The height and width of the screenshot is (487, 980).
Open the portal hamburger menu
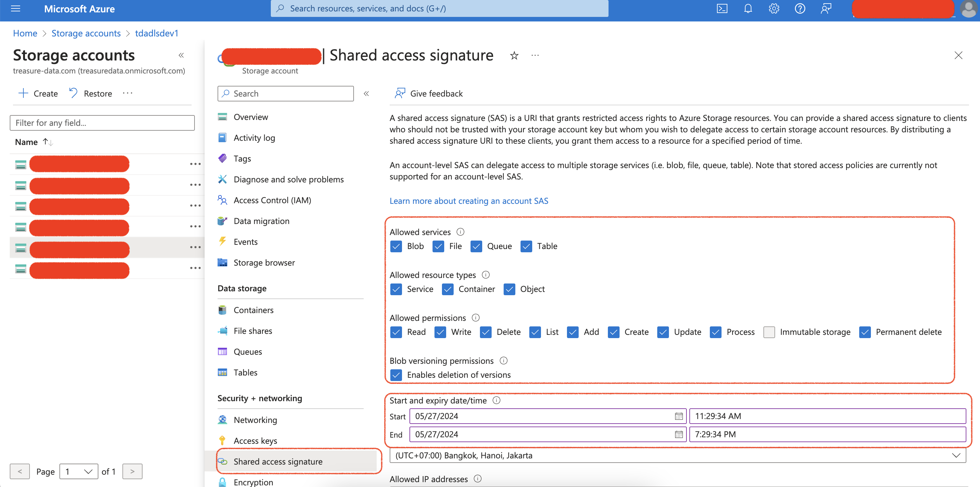[x=16, y=8]
